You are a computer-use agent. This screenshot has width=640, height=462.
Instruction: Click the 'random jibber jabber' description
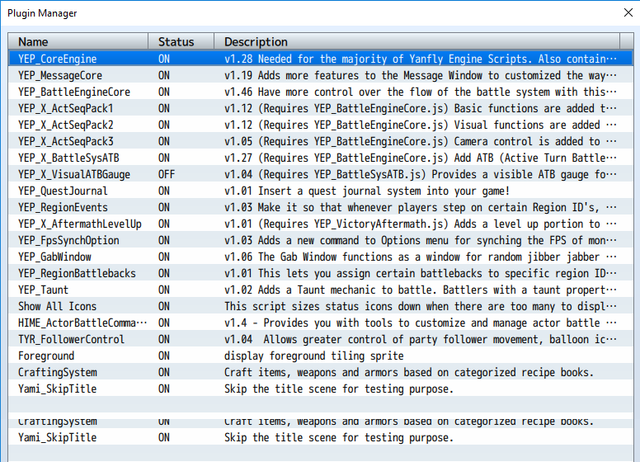(420, 257)
